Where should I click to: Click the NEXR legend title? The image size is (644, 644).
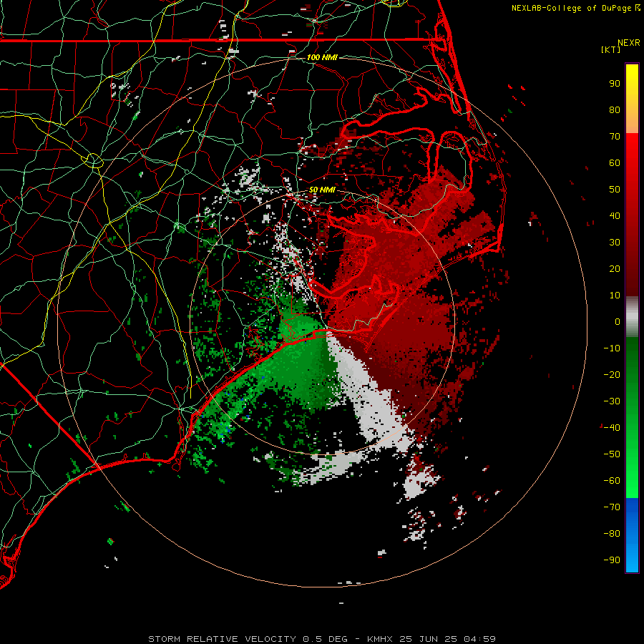[628, 43]
